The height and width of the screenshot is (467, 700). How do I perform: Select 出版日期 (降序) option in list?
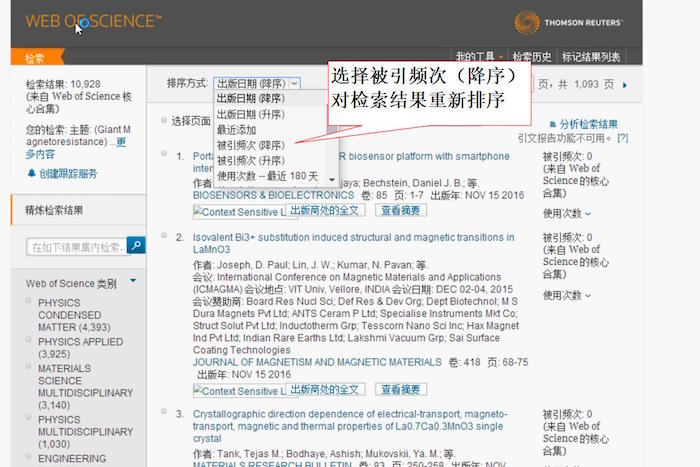[x=271, y=98]
